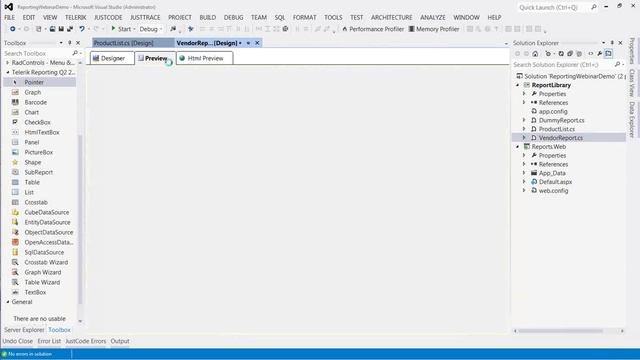Expand DummyReport.cs node

coord(524,120)
